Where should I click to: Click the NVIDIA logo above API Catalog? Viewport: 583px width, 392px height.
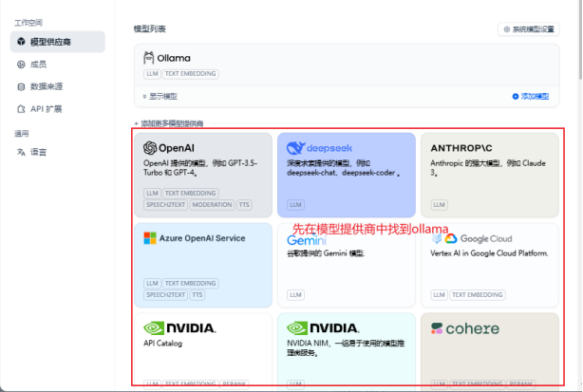(x=179, y=328)
